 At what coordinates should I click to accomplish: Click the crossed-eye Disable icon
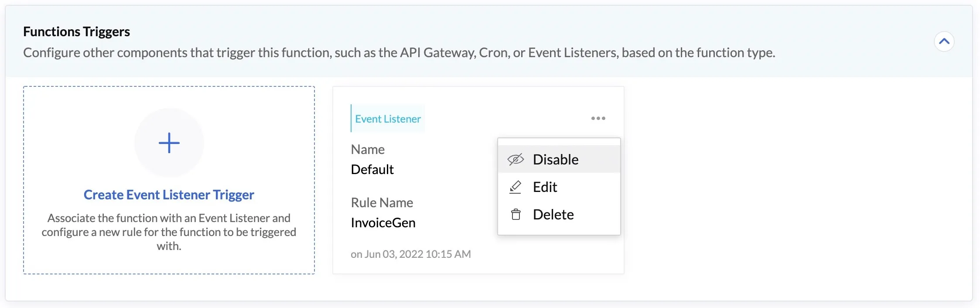(516, 160)
